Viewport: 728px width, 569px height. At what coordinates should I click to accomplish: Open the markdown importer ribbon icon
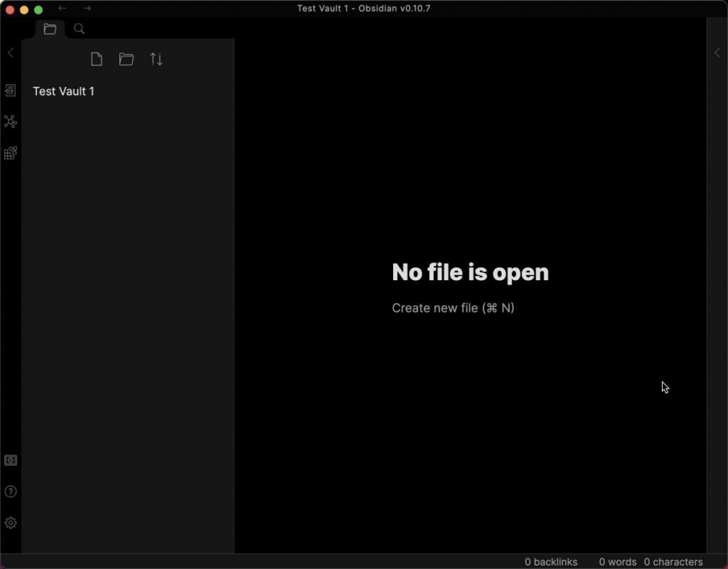pos(10,153)
